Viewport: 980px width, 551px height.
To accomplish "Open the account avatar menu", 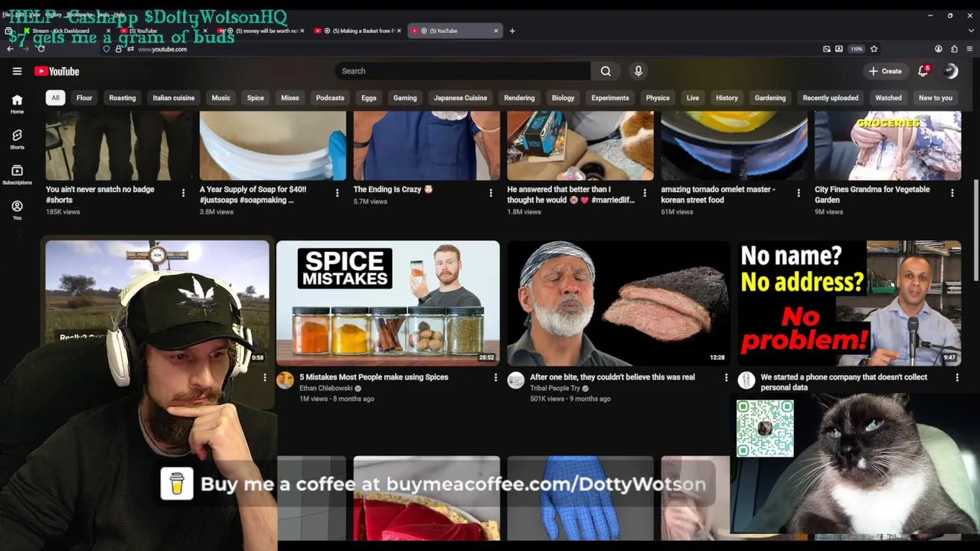I will (x=951, y=71).
